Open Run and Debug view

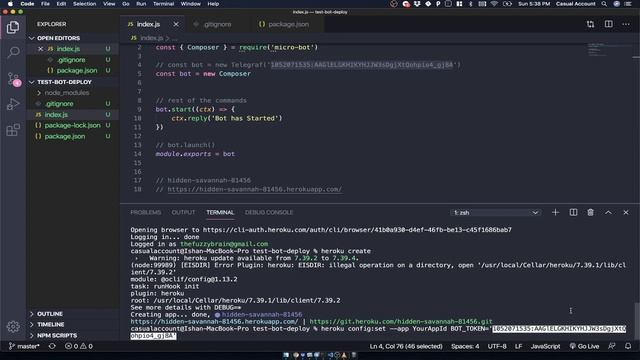tap(13, 104)
